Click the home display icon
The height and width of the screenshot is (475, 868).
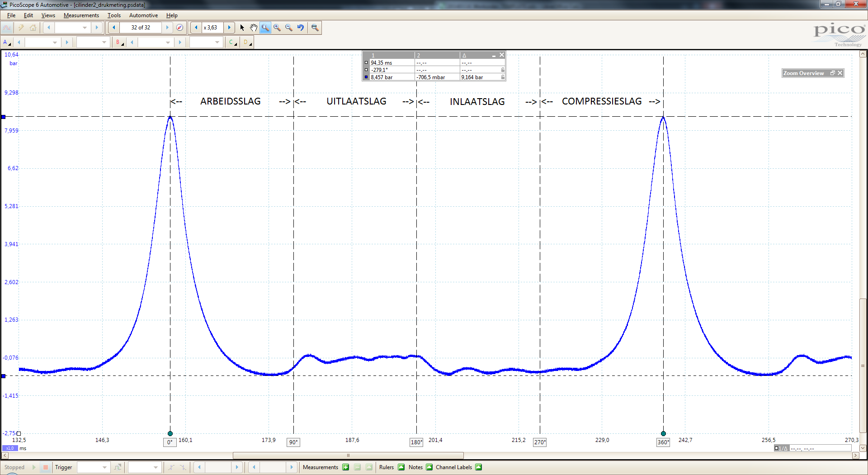coord(33,28)
